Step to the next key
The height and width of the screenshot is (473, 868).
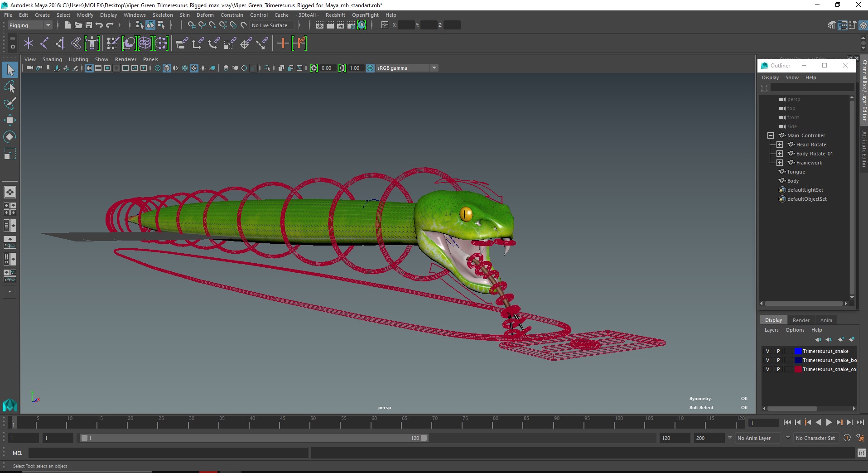(839, 422)
